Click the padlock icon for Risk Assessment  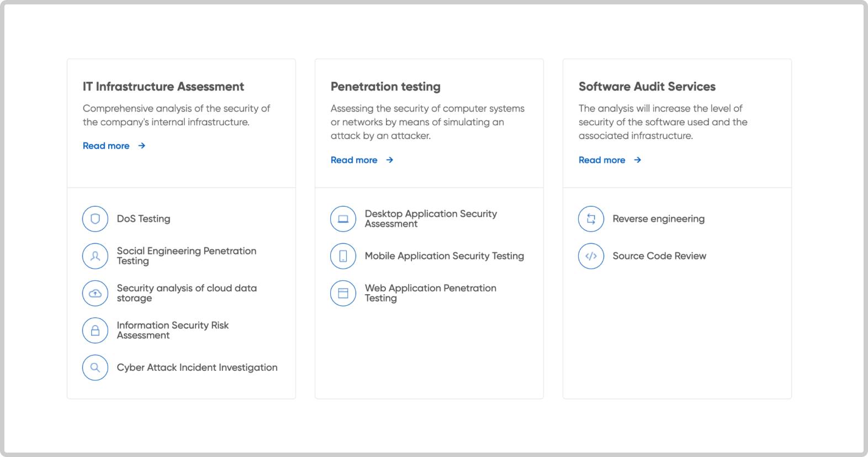coord(95,330)
